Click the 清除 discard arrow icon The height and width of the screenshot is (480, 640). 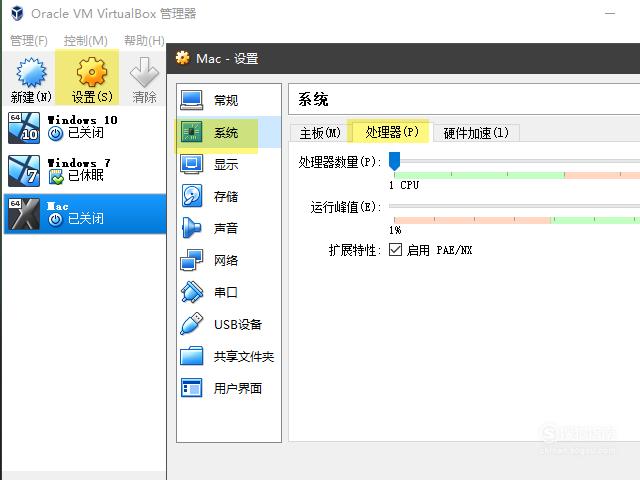coord(144,72)
